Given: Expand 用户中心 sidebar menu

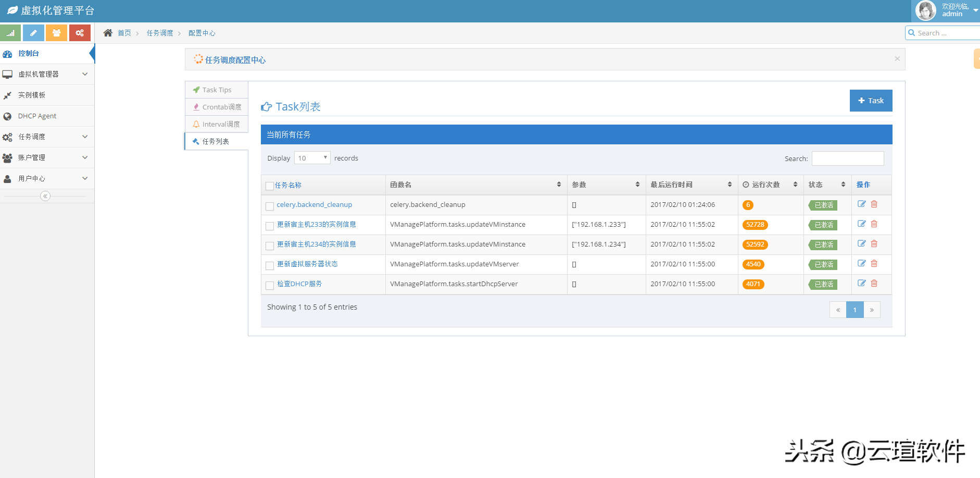Looking at the screenshot, I should click(x=47, y=178).
